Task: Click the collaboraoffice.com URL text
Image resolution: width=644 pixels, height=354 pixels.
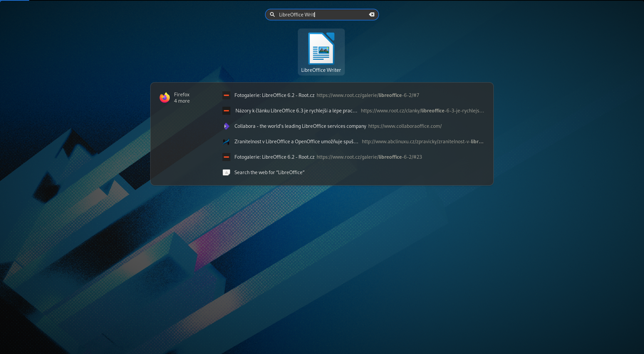Action: point(405,126)
